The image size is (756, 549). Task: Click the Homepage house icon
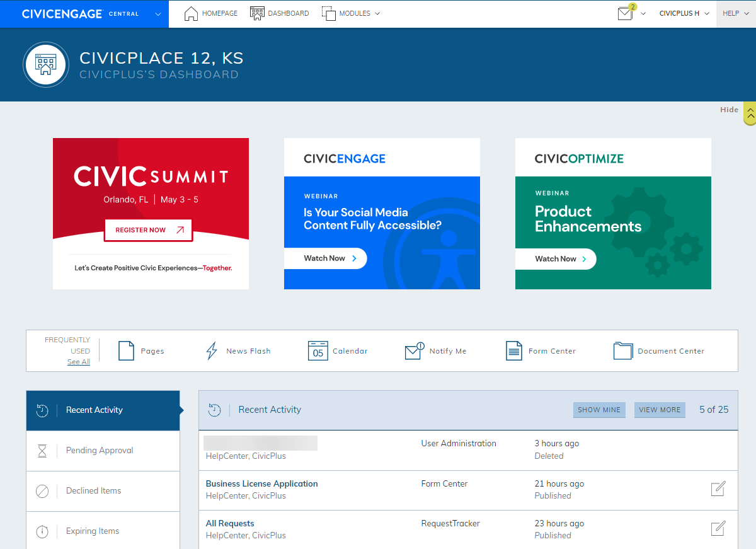tap(191, 13)
